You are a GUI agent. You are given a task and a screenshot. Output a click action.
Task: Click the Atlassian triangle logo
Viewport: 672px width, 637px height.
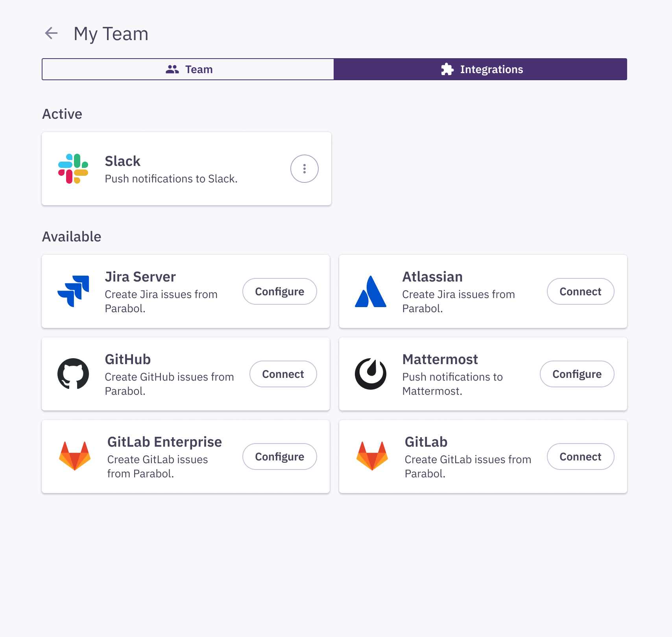(370, 291)
